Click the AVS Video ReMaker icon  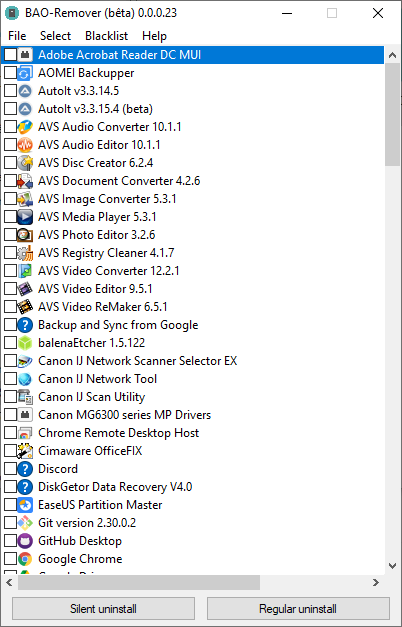(25, 307)
